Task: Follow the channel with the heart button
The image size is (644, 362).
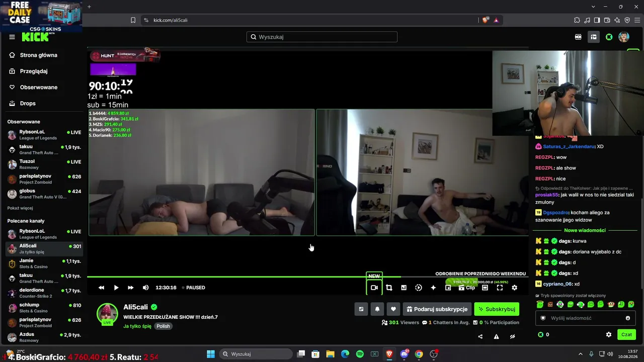Action: tap(393, 309)
